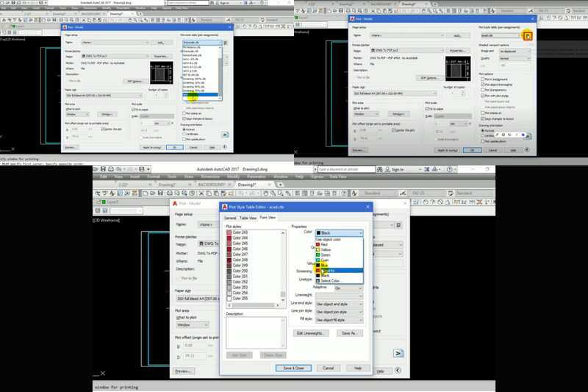The width and height of the screenshot is (588, 392).
Task: Select Zoom Window icon in bottom AutoCAD window
Action: tap(281, 193)
